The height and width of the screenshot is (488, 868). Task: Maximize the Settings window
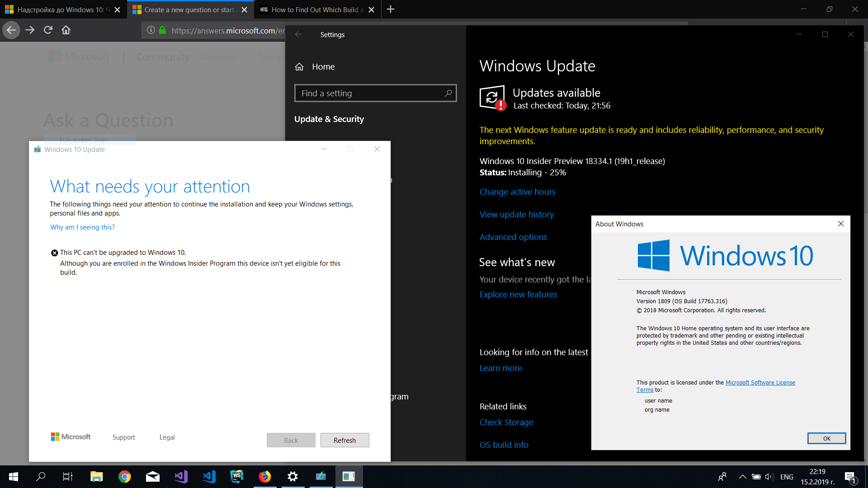825,34
